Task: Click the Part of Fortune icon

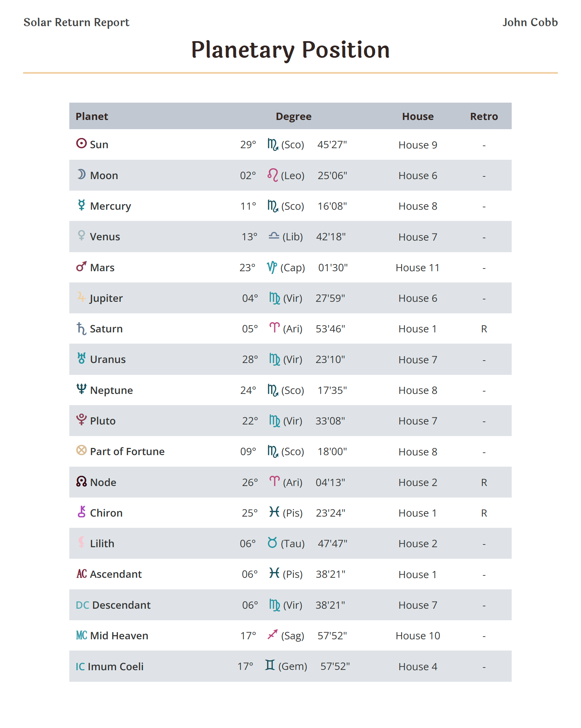Action: tap(81, 450)
